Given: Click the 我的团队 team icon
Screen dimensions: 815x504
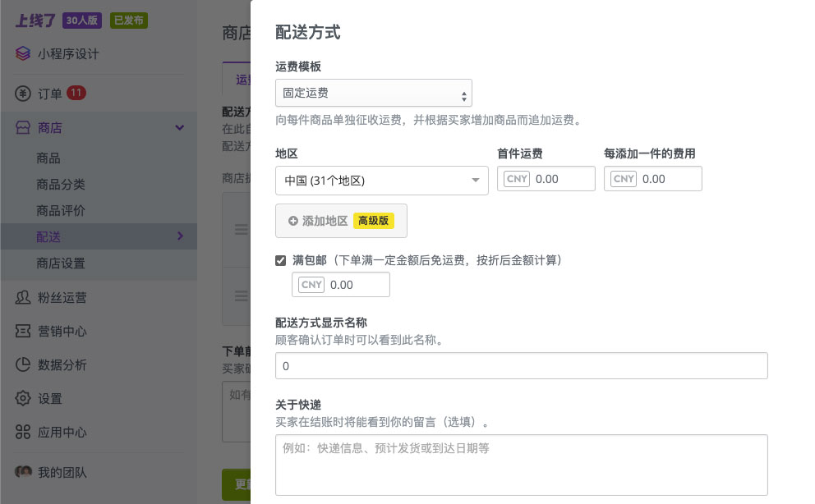Looking at the screenshot, I should [x=22, y=472].
